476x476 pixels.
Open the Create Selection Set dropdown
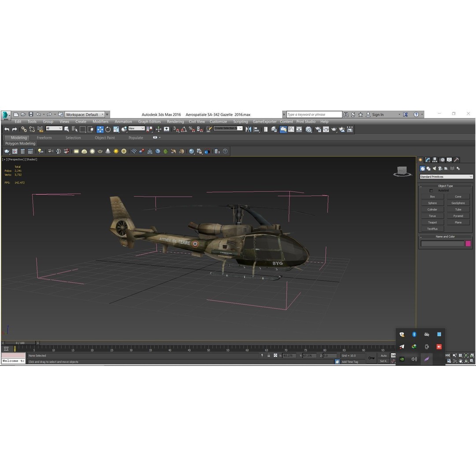(x=228, y=128)
